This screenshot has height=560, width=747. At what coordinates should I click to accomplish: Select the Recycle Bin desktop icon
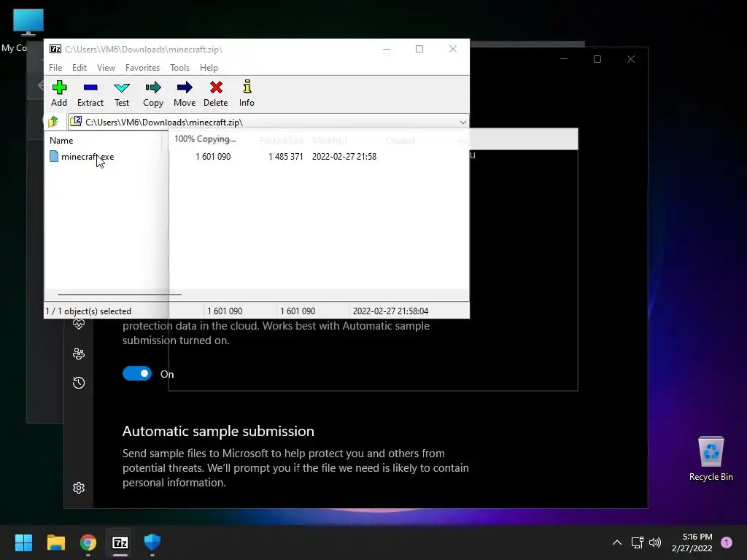[711, 459]
